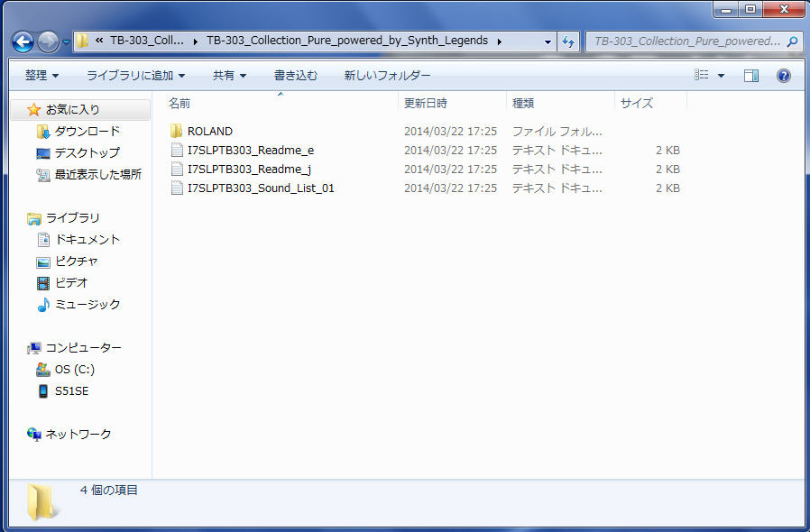
Task: Click the ピクチャ library icon
Action: (43, 262)
